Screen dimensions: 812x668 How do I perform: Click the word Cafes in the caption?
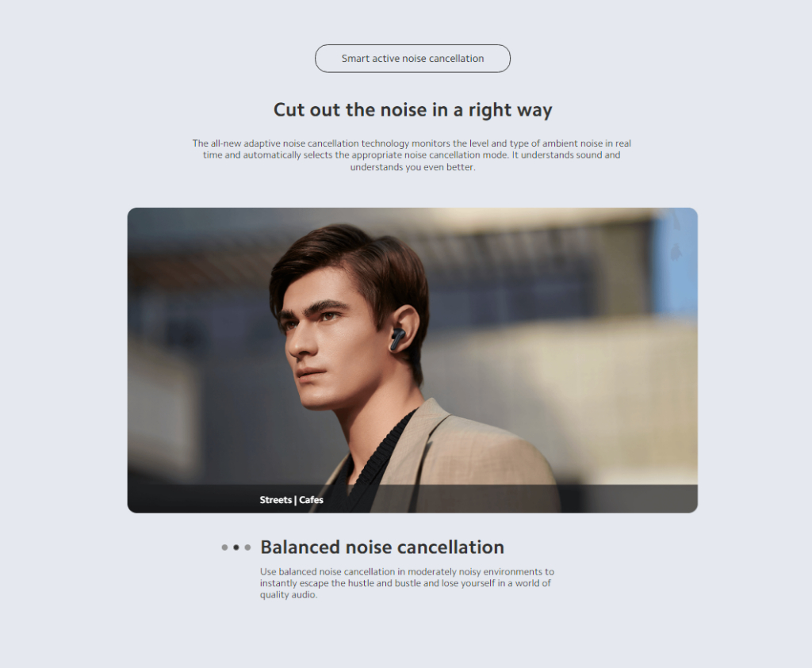(x=311, y=500)
